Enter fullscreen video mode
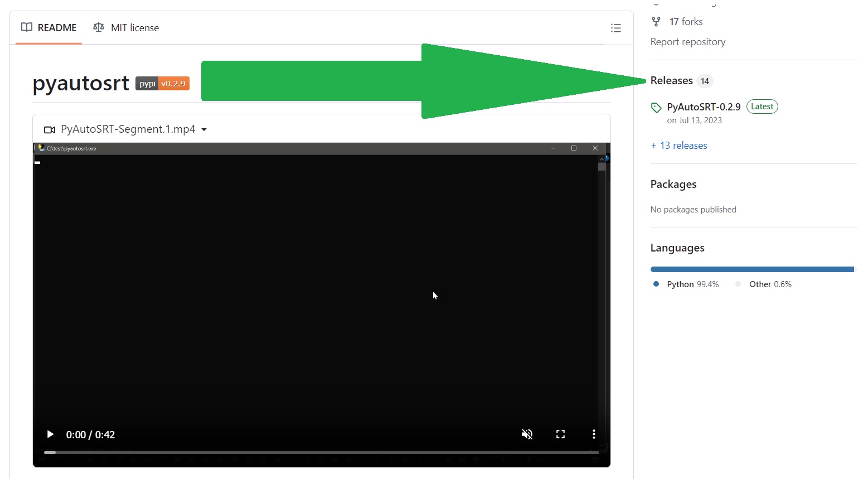This screenshot has height=479, width=868. coord(560,434)
